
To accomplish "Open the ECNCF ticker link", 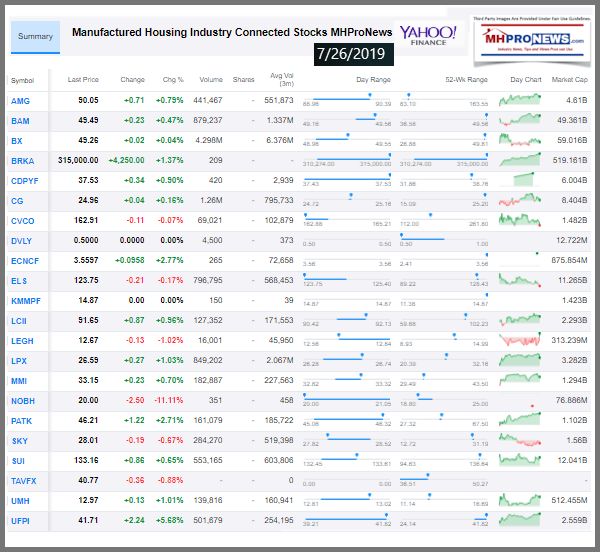I will pyautogui.click(x=25, y=261).
